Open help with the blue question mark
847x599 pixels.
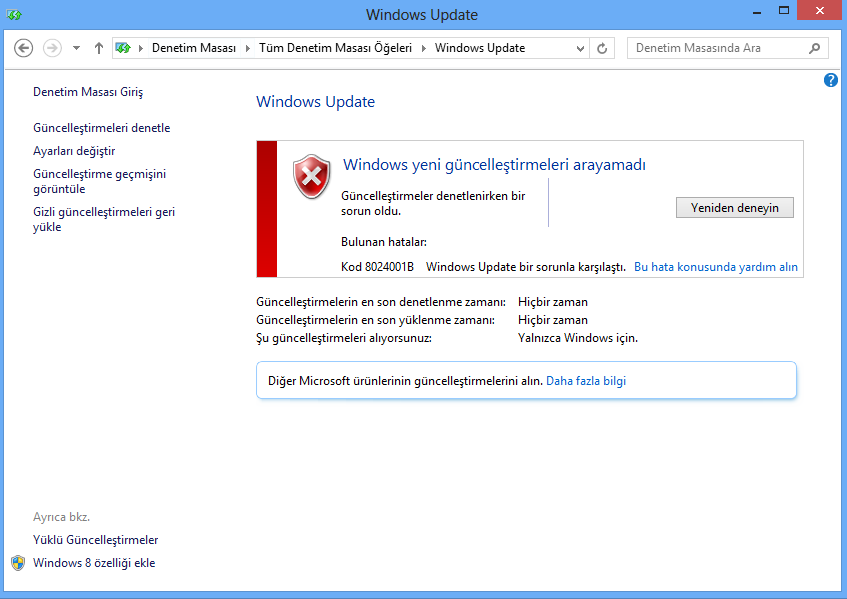pyautogui.click(x=831, y=80)
